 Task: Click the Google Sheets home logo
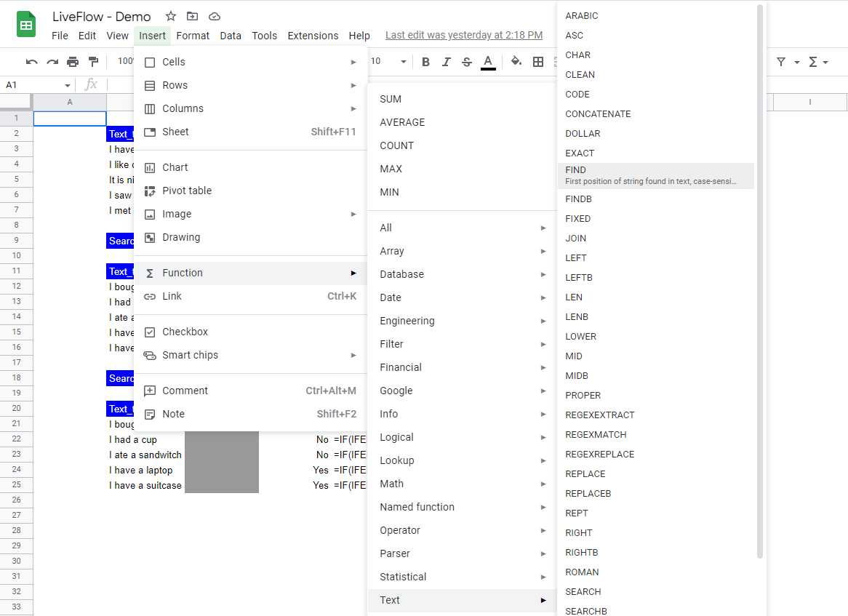pyautogui.click(x=26, y=25)
